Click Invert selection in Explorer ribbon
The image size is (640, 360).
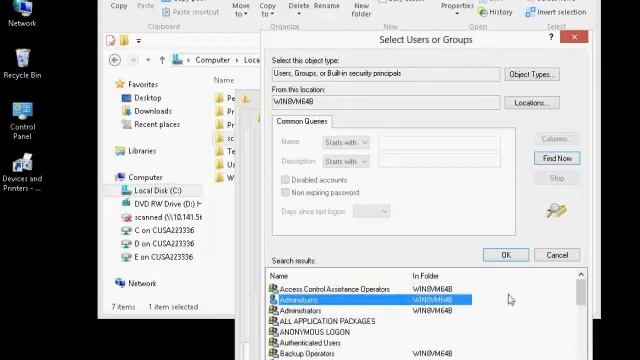click(x=556, y=12)
